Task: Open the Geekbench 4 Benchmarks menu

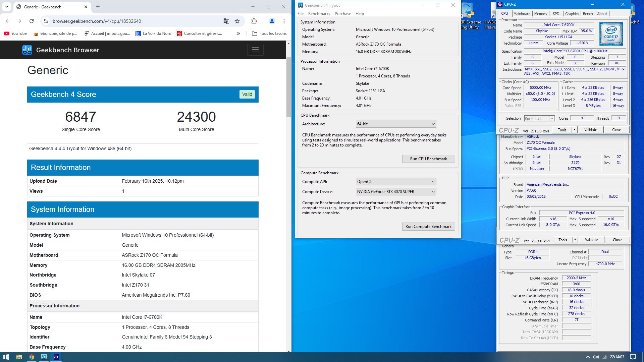Action: coord(319,14)
